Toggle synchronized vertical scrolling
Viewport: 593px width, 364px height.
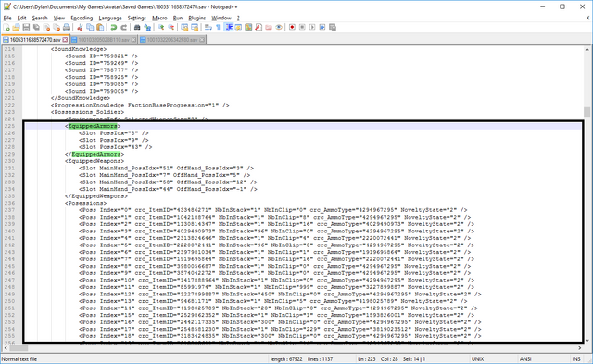pos(184,27)
